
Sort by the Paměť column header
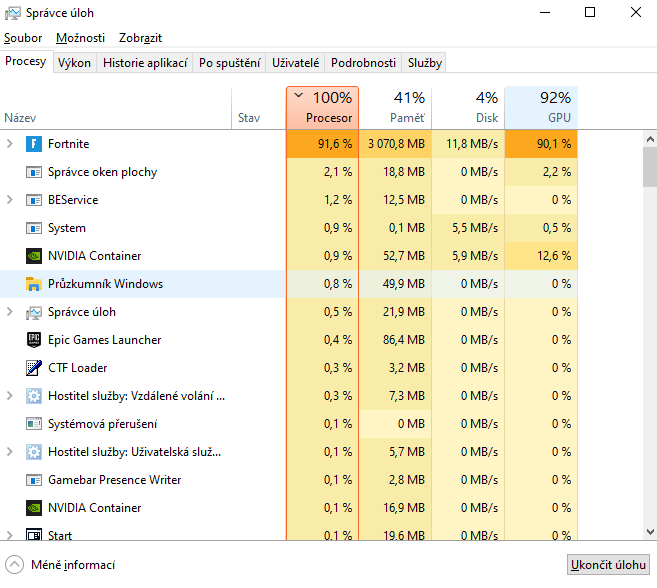coord(395,108)
